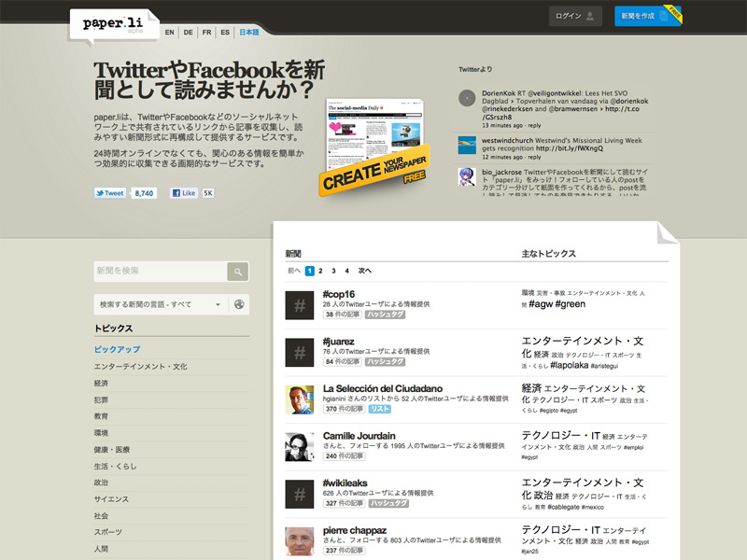Click the 370 件の記事 article count

click(344, 409)
